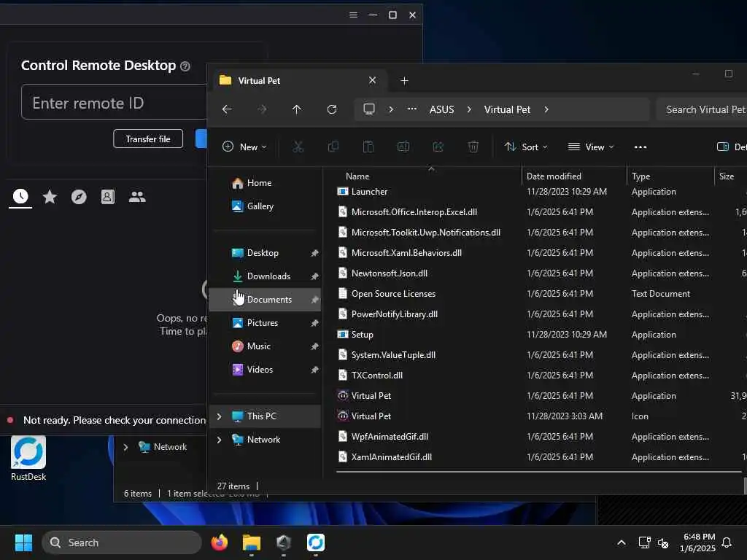Refresh the Virtual Pet folder
Image resolution: width=747 pixels, height=560 pixels.
pos(332,109)
